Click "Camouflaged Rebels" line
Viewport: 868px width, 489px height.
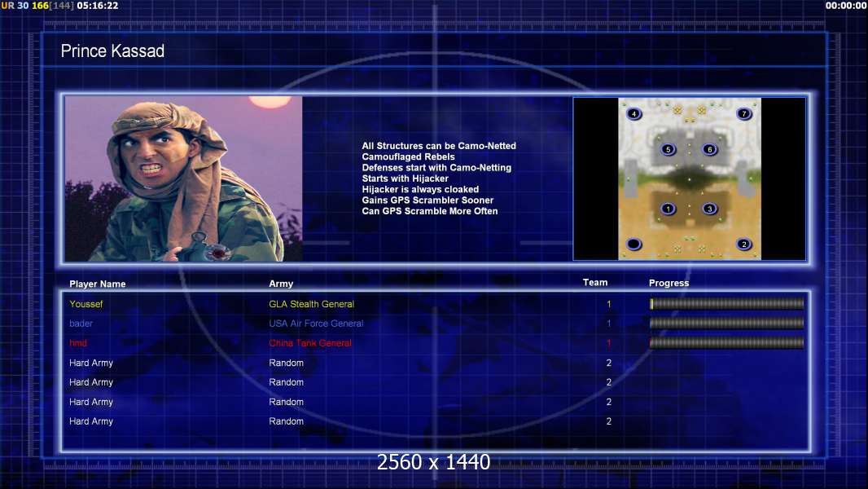point(408,156)
